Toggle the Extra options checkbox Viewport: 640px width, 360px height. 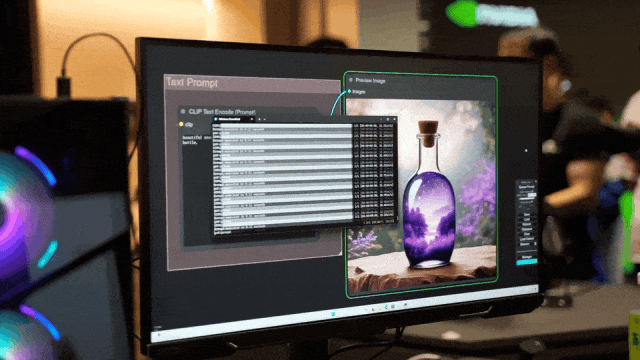click(533, 191)
